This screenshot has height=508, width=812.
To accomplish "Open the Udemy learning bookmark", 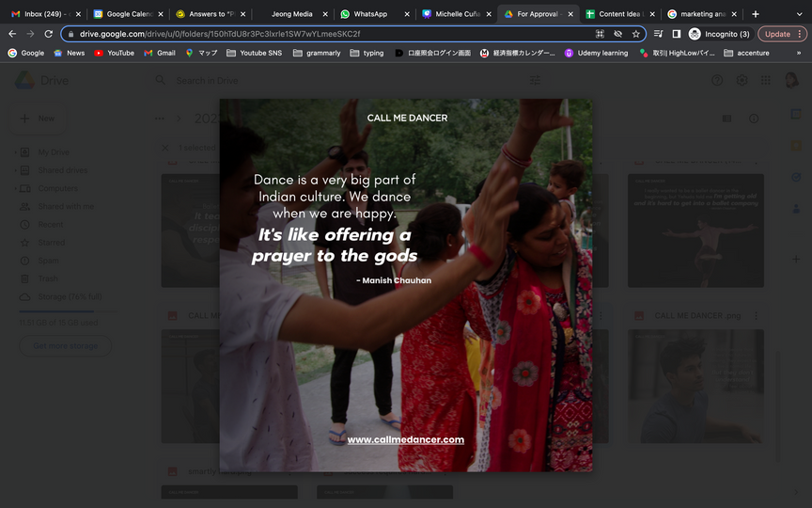I will point(596,53).
